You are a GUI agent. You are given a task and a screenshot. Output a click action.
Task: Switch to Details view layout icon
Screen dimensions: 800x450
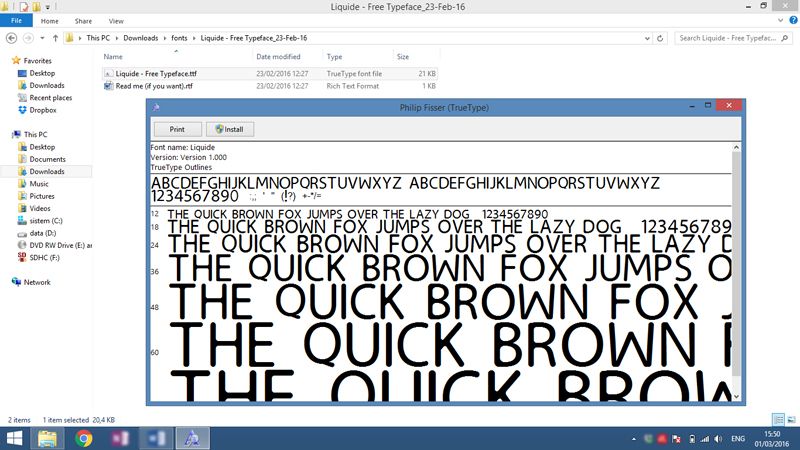pyautogui.click(x=779, y=419)
